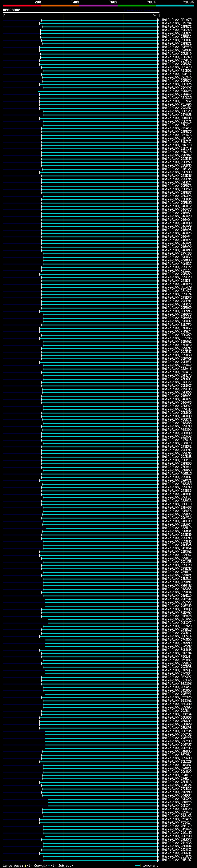This screenshot has width=197, height=868.
Task: Select UniRef100_Q705Q0 label
Action: [176, 640]
